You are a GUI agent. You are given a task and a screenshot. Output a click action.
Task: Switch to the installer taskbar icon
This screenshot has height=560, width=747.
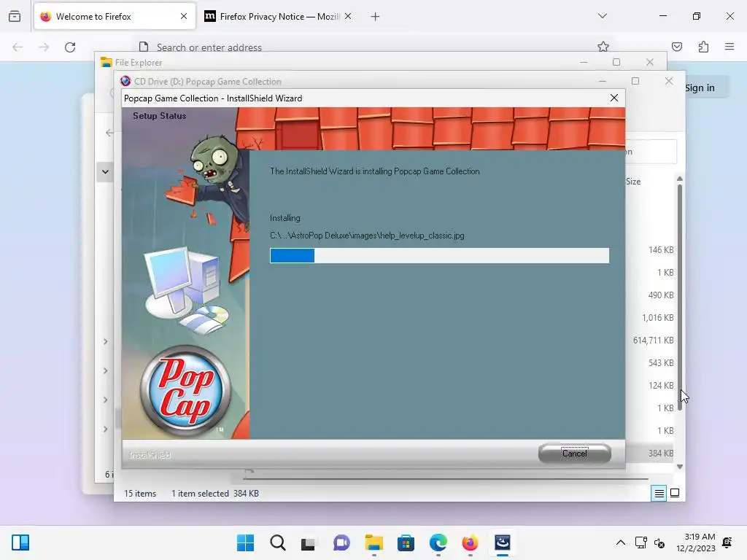pos(503,542)
